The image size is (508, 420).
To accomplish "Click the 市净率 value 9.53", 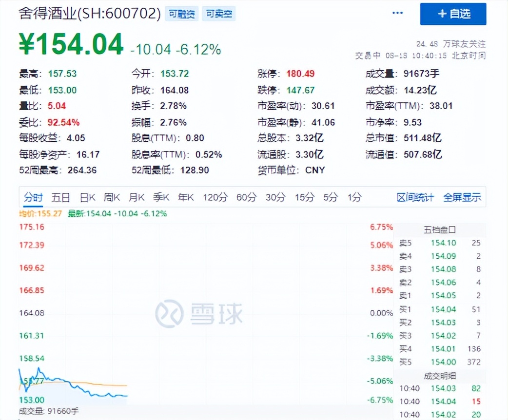I will click(412, 122).
